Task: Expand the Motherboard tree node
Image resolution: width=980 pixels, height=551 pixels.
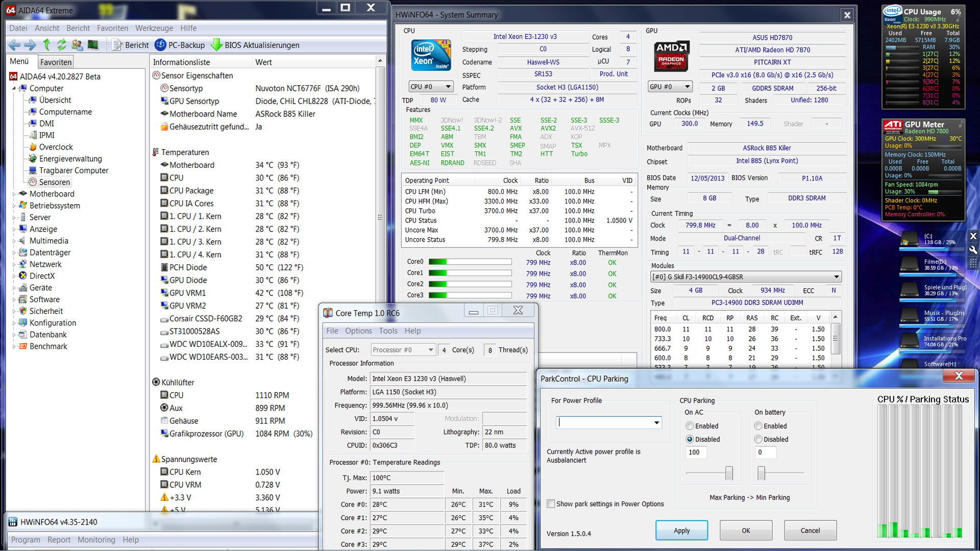Action: 14,194
